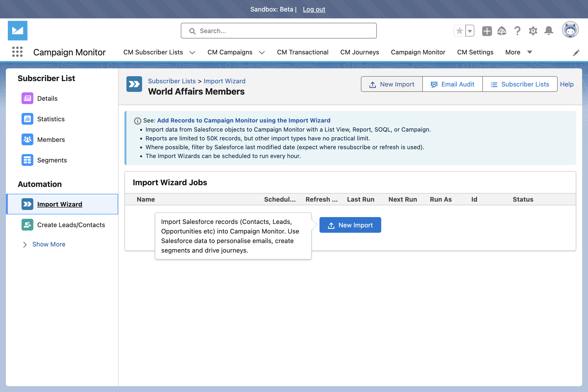Viewport: 588px width, 392px height.
Task: Click into the Search field
Action: click(x=279, y=31)
